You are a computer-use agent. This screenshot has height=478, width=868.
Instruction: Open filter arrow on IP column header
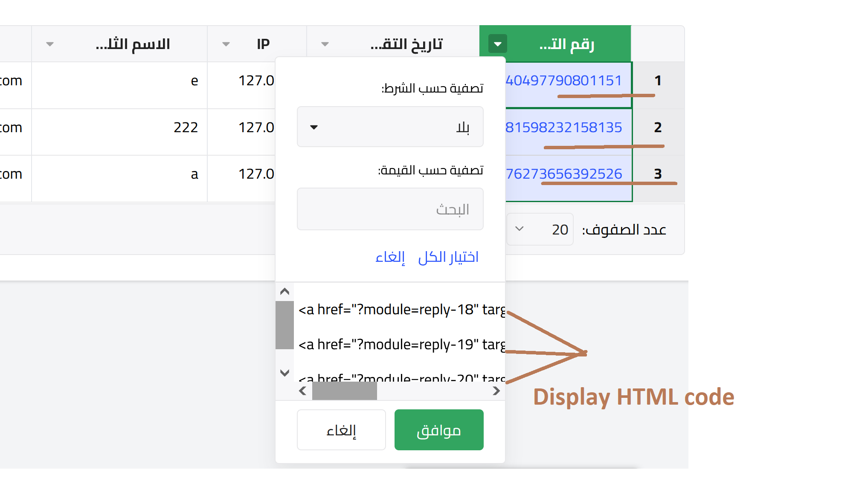[226, 44]
